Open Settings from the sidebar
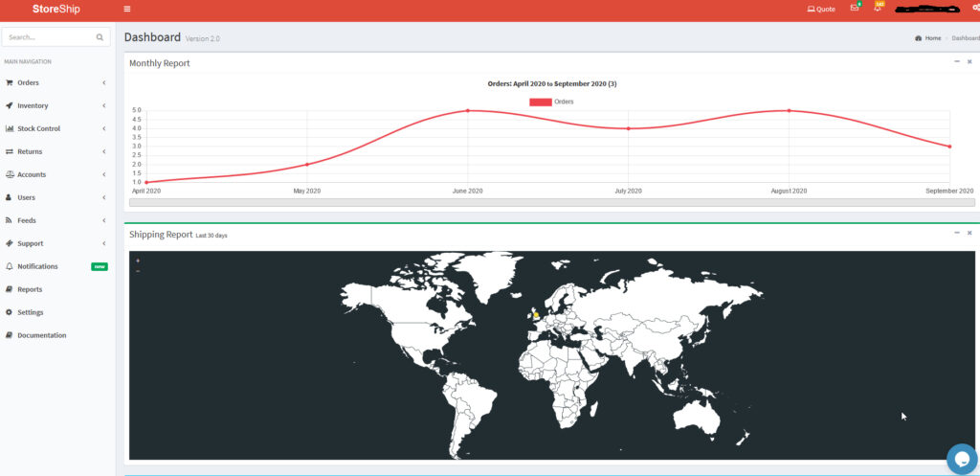 click(30, 312)
